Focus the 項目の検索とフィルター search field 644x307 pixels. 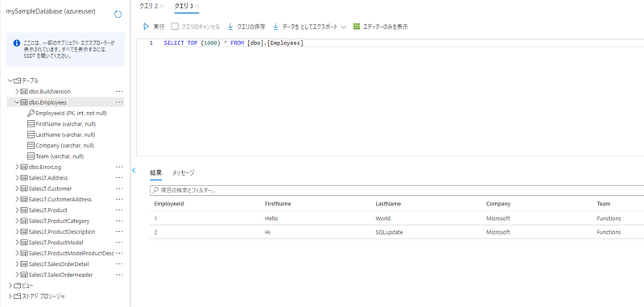(x=397, y=191)
